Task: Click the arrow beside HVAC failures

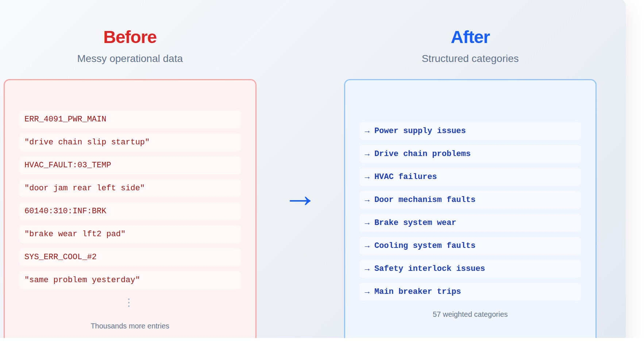Action: pyautogui.click(x=367, y=177)
